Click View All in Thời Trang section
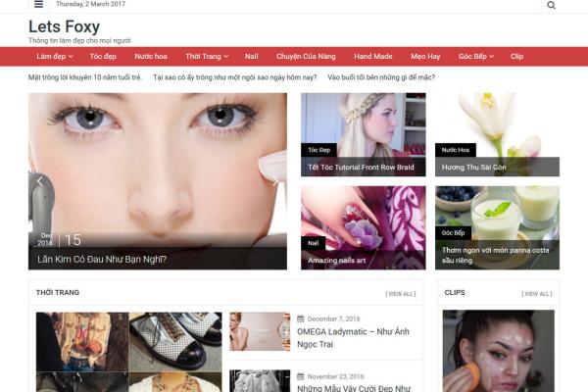Viewport: 588px width, 392px height. pos(400,294)
